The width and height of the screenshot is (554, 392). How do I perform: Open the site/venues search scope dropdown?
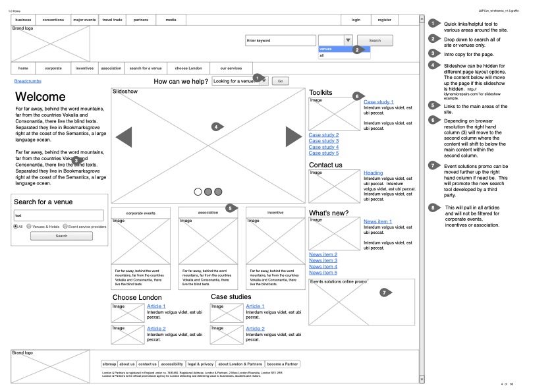pos(348,40)
